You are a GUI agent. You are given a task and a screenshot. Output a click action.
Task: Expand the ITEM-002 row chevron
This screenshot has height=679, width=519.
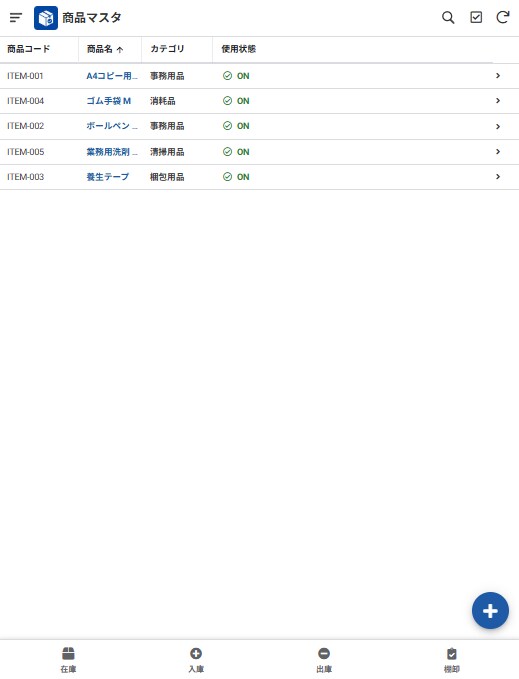point(498,126)
